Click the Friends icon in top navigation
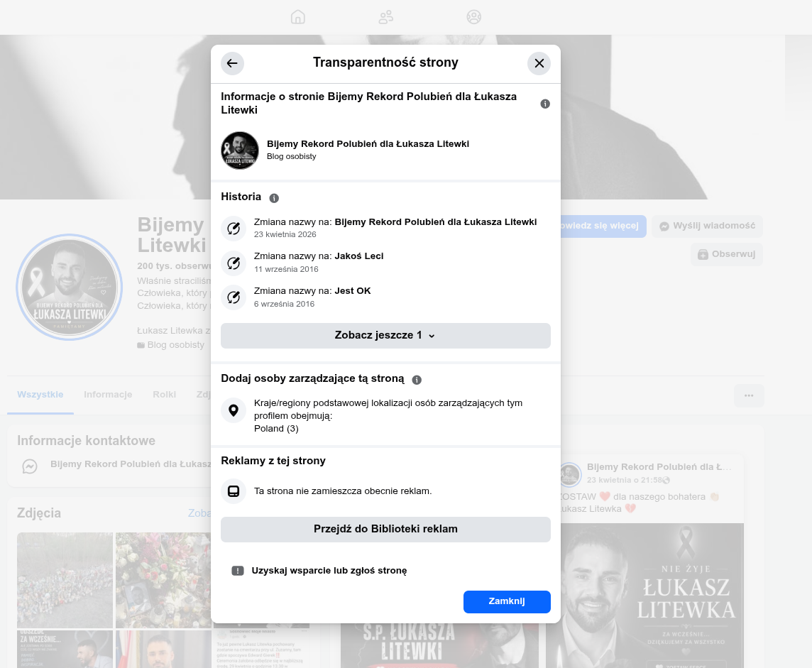Viewport: 812px width, 668px height. (x=385, y=16)
